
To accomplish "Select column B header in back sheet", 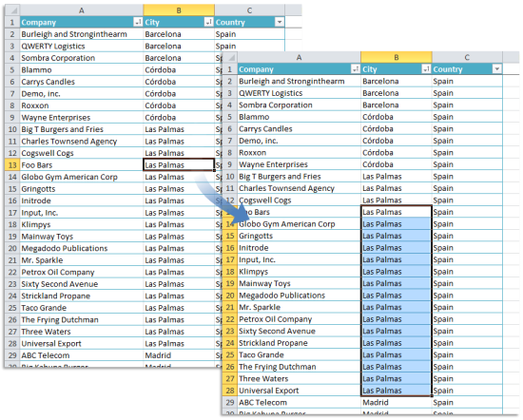I will [179, 10].
